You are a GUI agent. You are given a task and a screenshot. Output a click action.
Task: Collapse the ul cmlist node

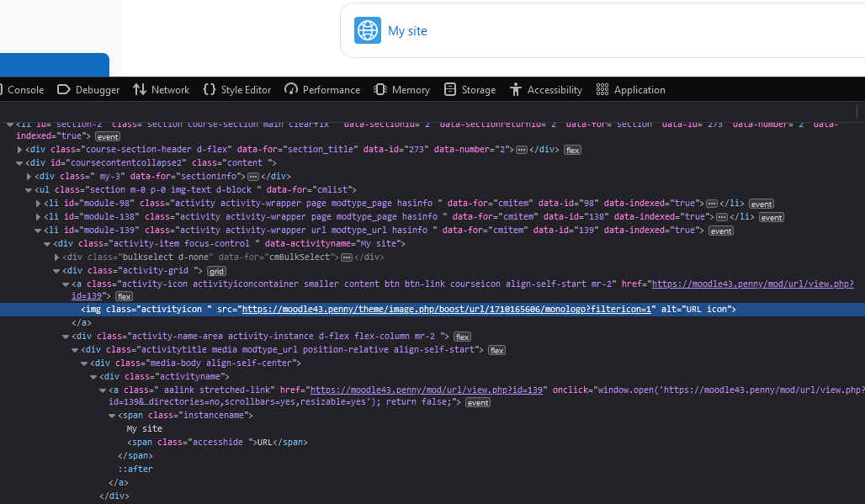[29, 190]
